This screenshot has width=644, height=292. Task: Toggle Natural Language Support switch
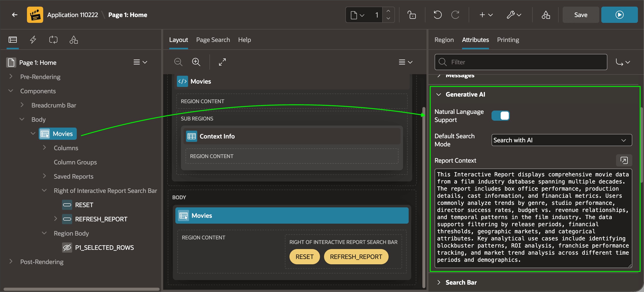coord(500,116)
